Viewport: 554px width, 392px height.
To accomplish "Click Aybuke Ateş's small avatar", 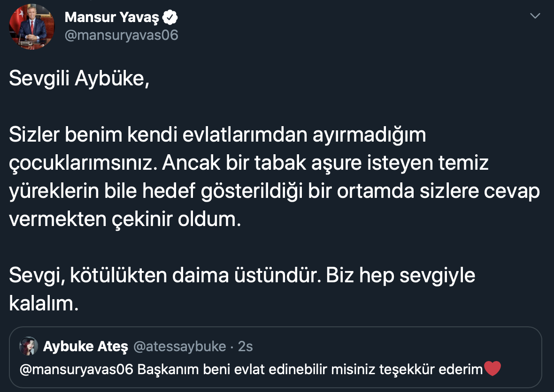I will [29, 347].
